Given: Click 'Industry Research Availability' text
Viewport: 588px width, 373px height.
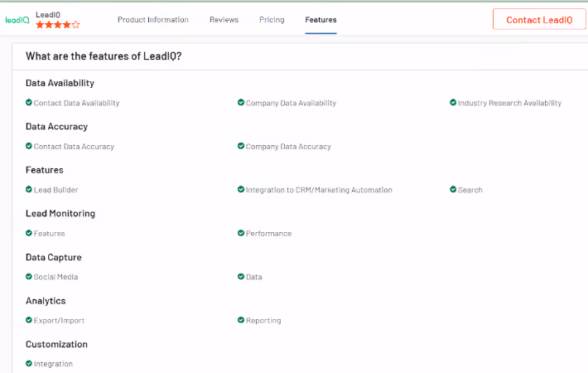Looking at the screenshot, I should pyautogui.click(x=509, y=103).
